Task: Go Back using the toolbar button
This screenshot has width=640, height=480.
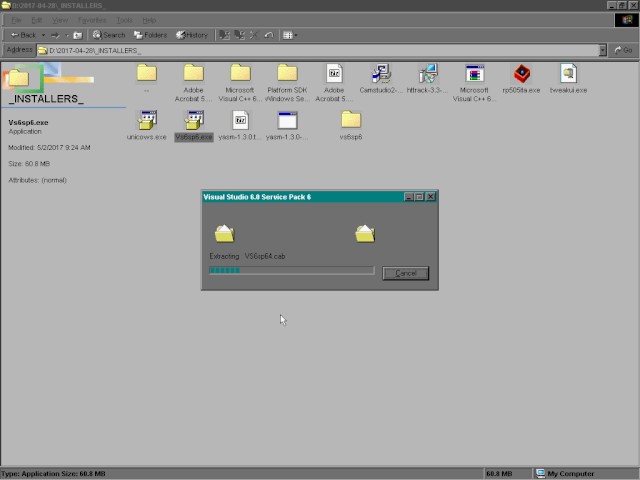Action: pos(23,35)
